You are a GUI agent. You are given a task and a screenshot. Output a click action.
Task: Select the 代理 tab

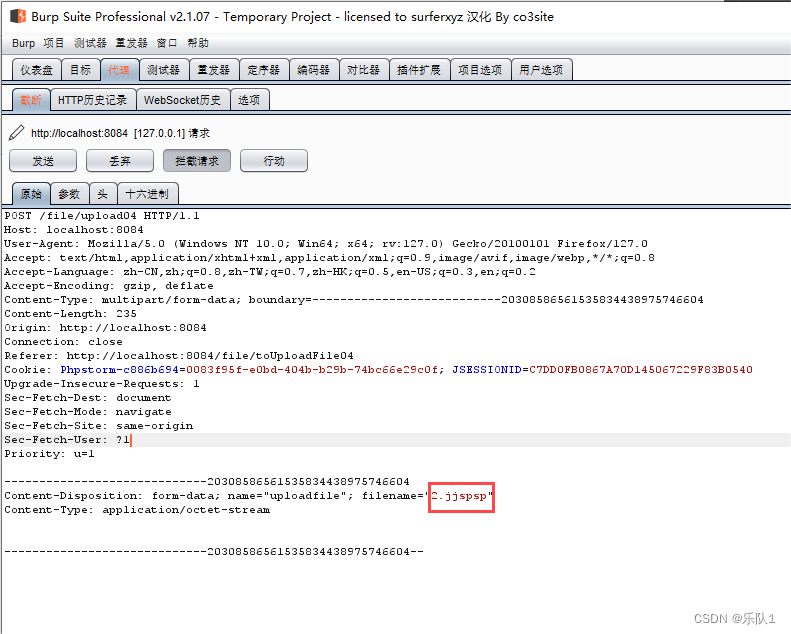(119, 70)
